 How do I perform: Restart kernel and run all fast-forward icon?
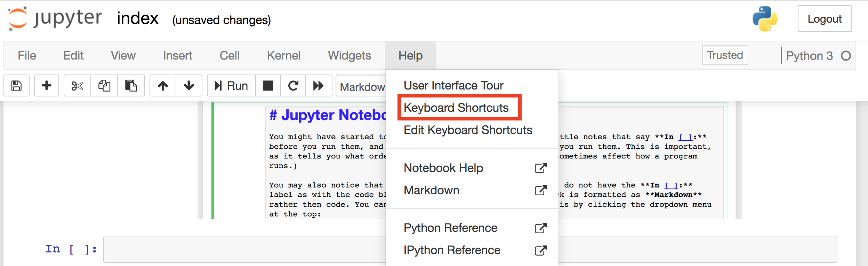(x=319, y=86)
